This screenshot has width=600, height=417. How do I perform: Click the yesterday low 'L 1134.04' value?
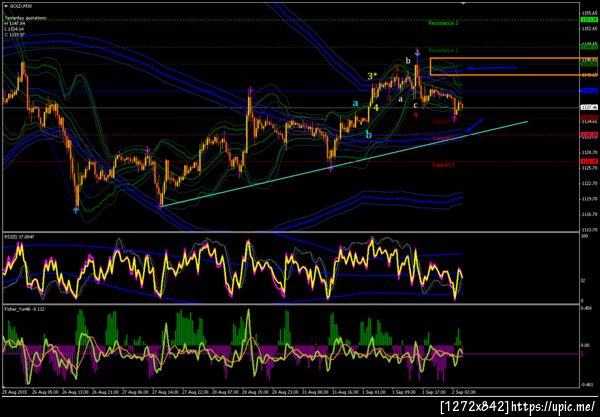15,29
